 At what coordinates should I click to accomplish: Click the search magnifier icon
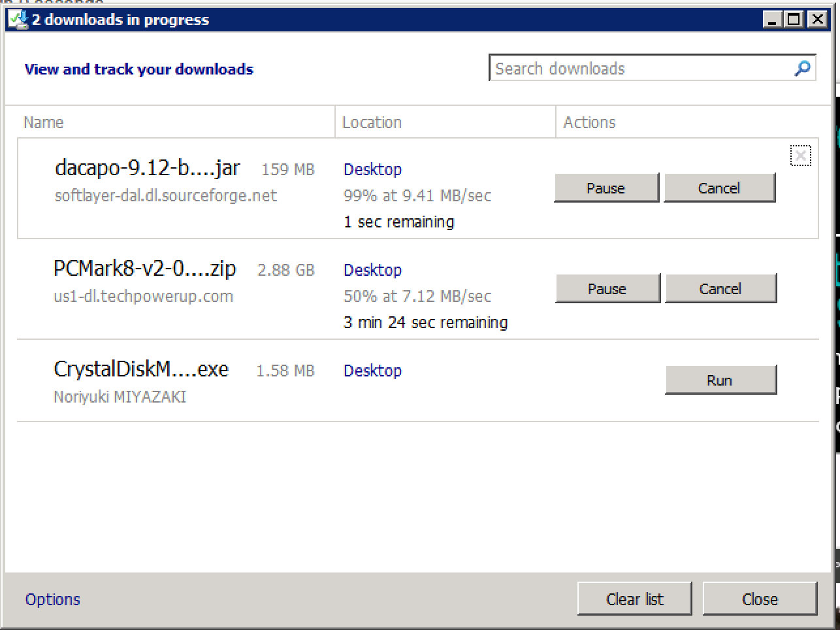802,68
